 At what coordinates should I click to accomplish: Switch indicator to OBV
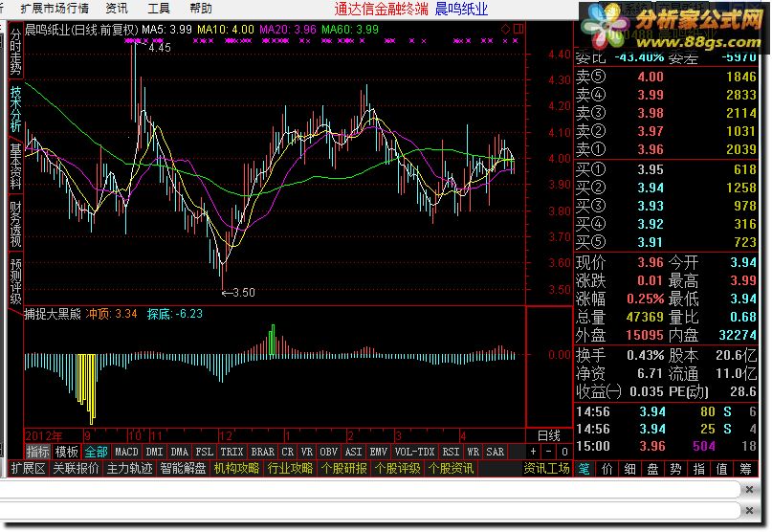[328, 452]
